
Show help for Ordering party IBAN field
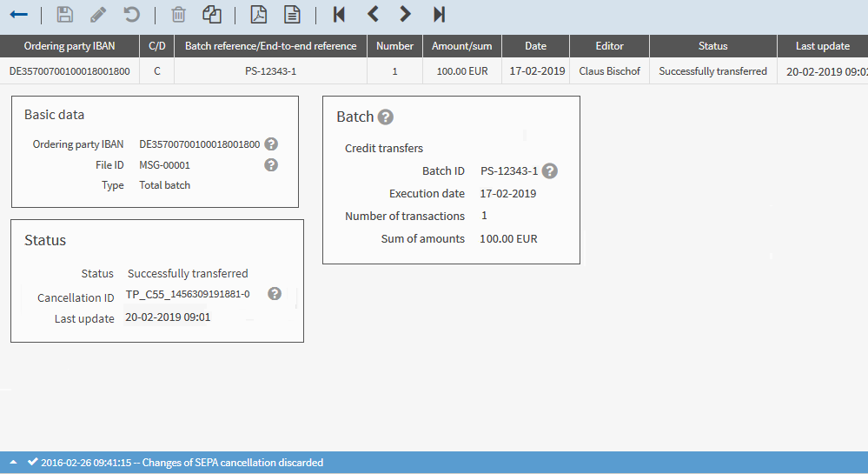271,144
